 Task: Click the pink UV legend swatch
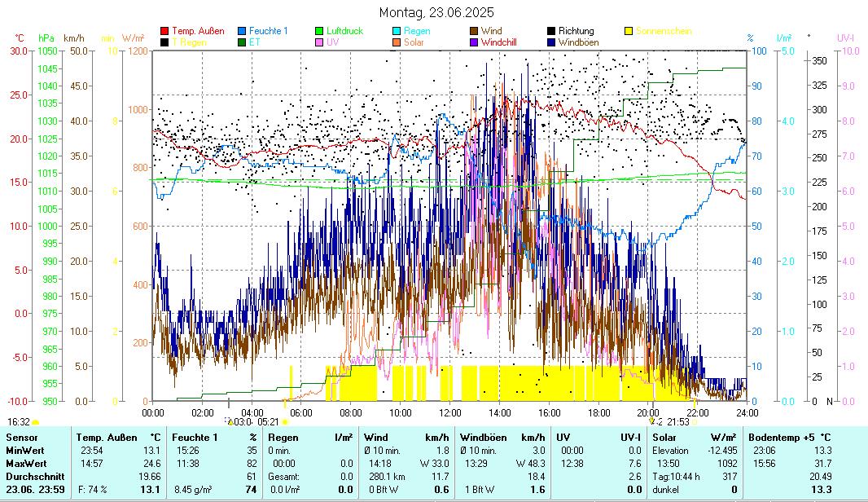click(x=319, y=42)
